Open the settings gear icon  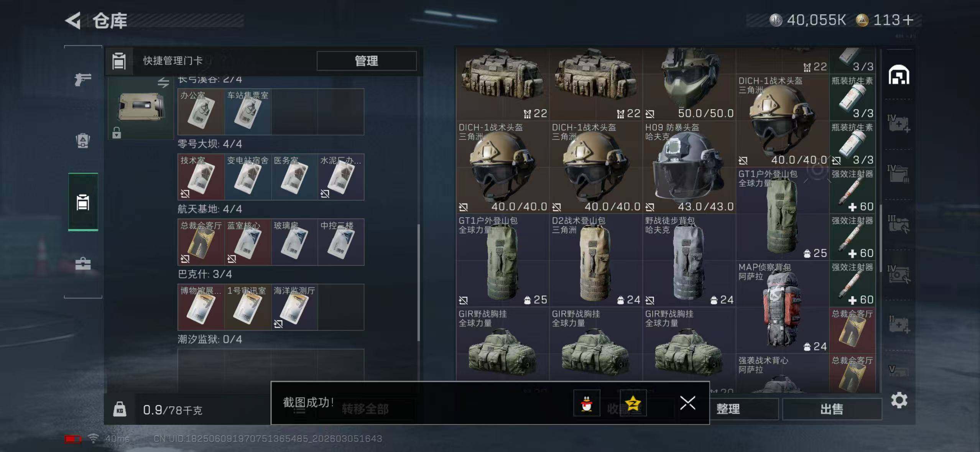[x=899, y=400]
